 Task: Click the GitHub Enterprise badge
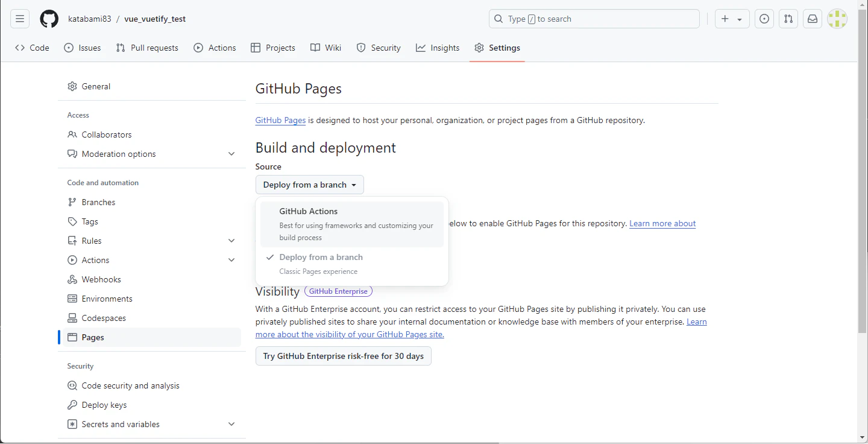339,291
